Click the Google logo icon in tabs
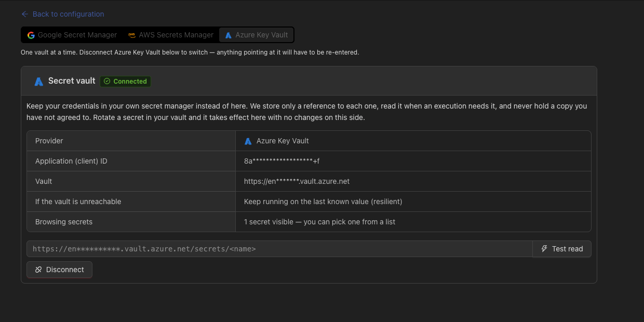Viewport: 644px width, 322px height. [31, 35]
